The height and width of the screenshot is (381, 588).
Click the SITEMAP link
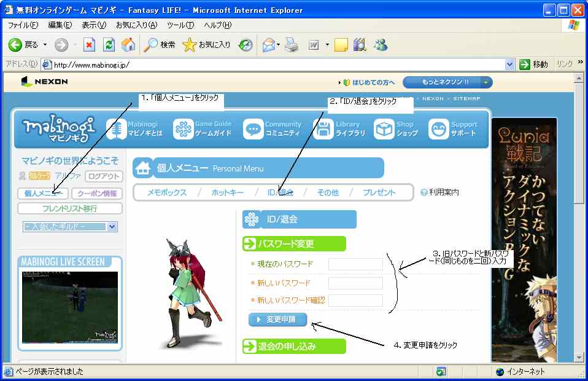[466, 98]
